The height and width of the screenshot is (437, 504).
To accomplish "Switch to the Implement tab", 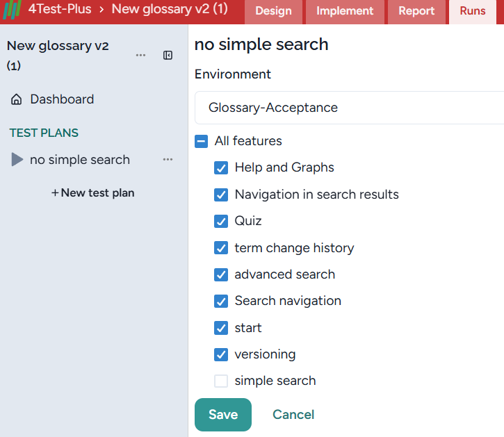I will [x=345, y=11].
